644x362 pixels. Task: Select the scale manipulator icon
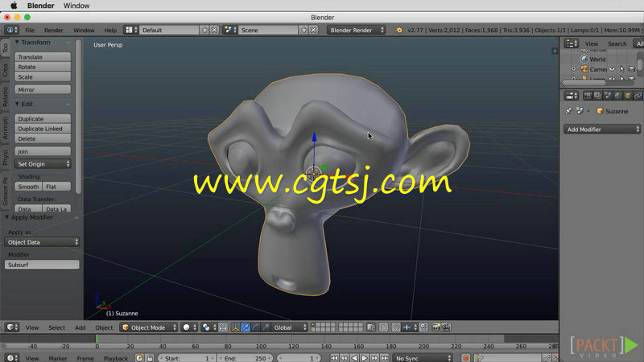tap(266, 327)
